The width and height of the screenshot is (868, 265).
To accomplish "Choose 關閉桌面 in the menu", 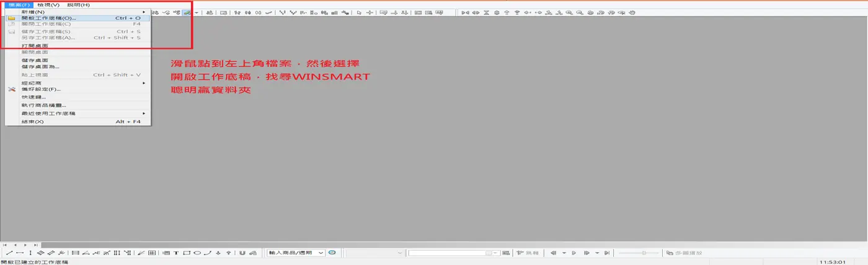I will pyautogui.click(x=77, y=52).
